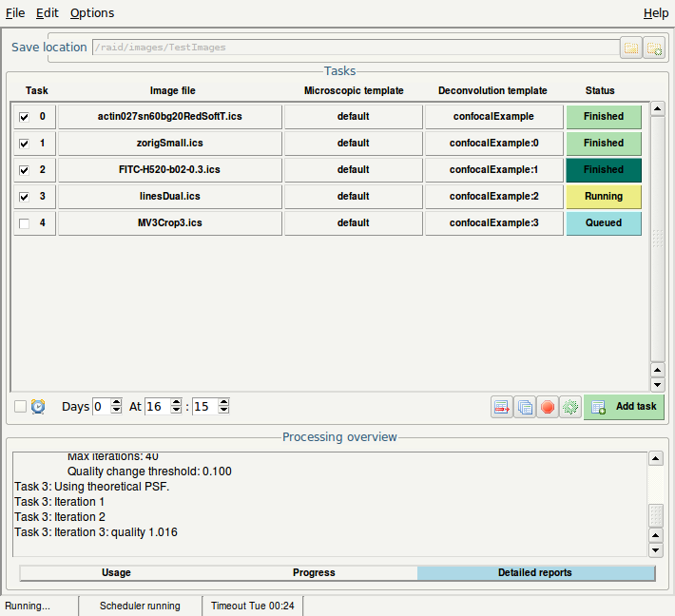Viewport: 675px width, 616px height.
Task: Switch to the Detailed reports tab
Action: tap(535, 572)
